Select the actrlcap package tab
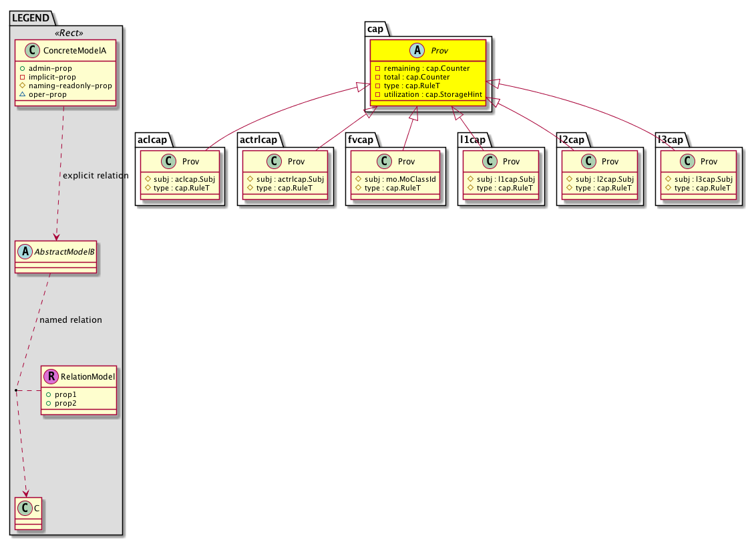The image size is (756, 542). click(262, 140)
